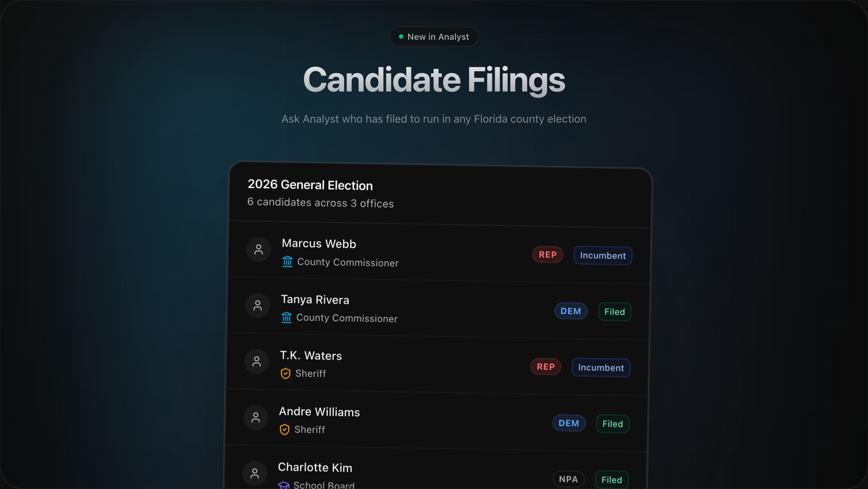Click shield icon beside Andre Williams' Sheriff
The width and height of the screenshot is (868, 489).
coord(284,429)
